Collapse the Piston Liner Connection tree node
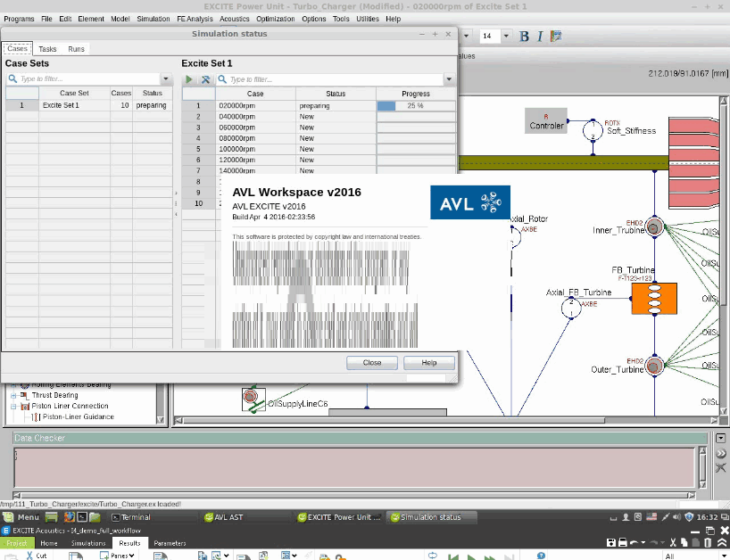The height and width of the screenshot is (560, 730). point(14,406)
